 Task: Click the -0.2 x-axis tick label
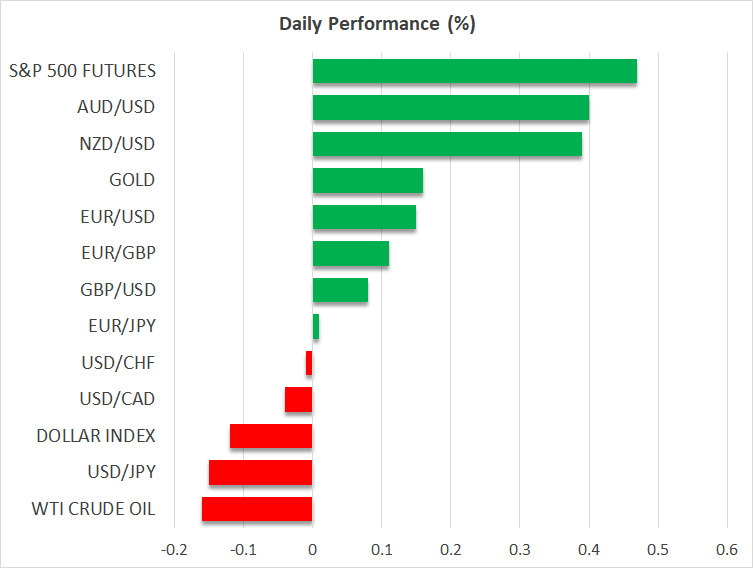tap(173, 549)
